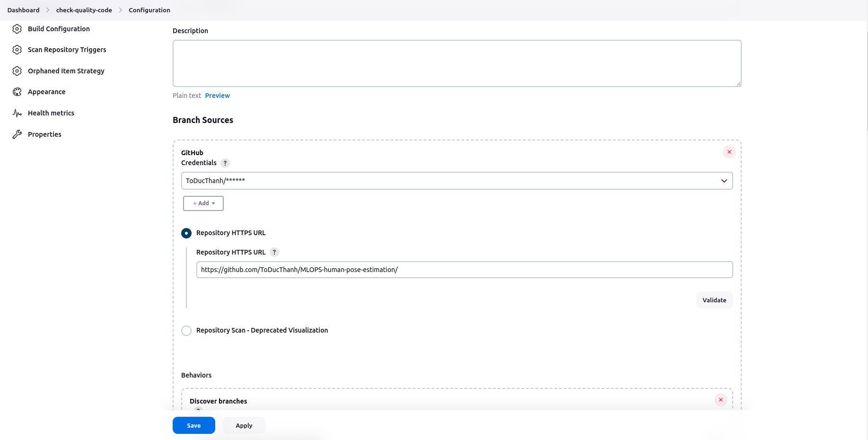
Task: Open the Credentials dropdown ToDucThanh
Action: pos(457,181)
